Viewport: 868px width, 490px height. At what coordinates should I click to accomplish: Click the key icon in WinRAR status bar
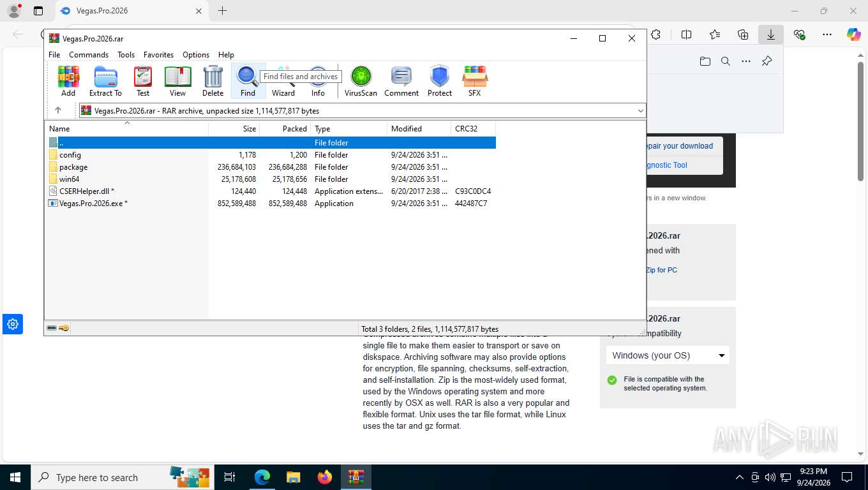pos(64,328)
